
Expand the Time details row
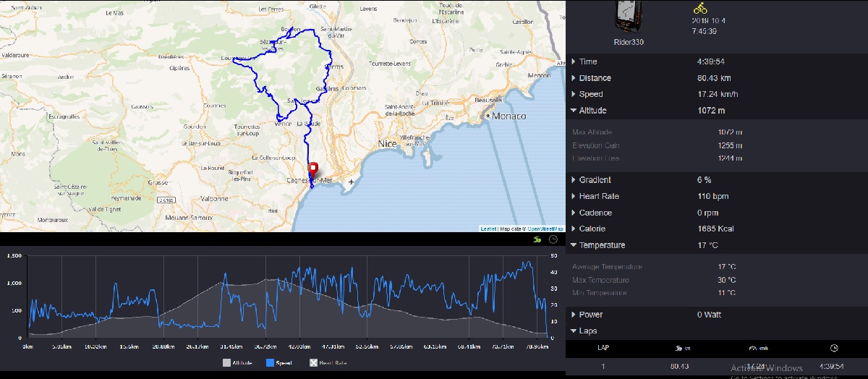[x=587, y=61]
